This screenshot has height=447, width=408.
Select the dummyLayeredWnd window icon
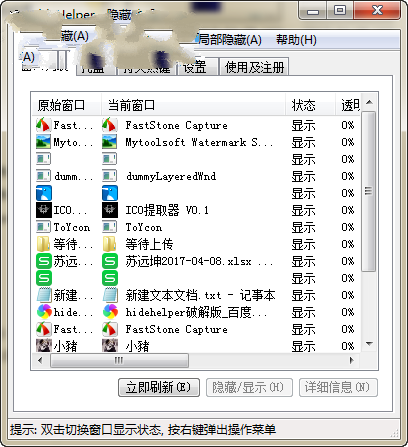[x=110, y=176]
